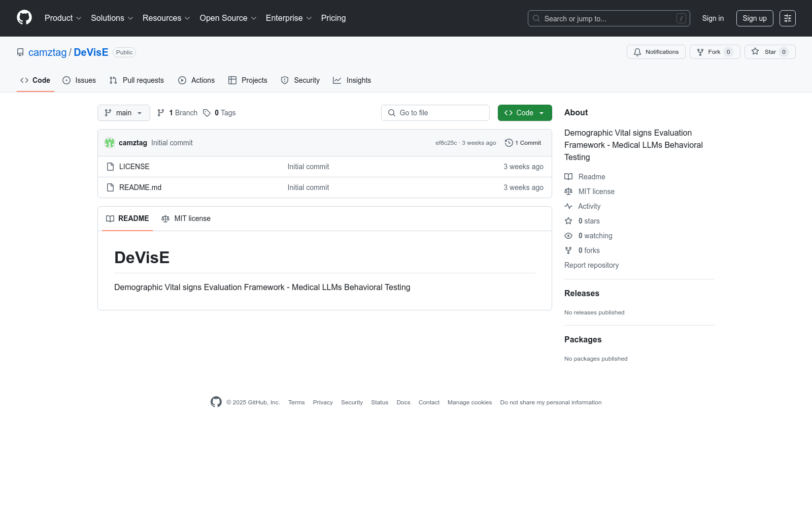The image size is (812, 508).
Task: Click the eye icon beside 0 watching
Action: (568, 236)
